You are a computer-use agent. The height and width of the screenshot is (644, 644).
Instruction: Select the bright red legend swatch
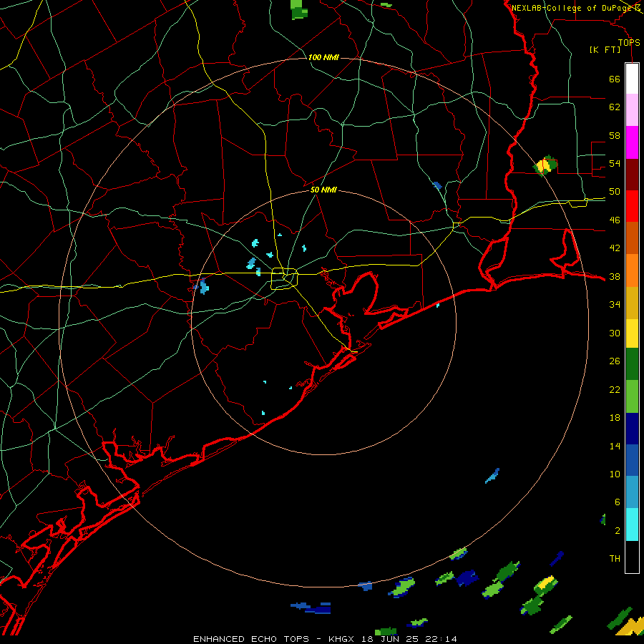click(x=632, y=206)
